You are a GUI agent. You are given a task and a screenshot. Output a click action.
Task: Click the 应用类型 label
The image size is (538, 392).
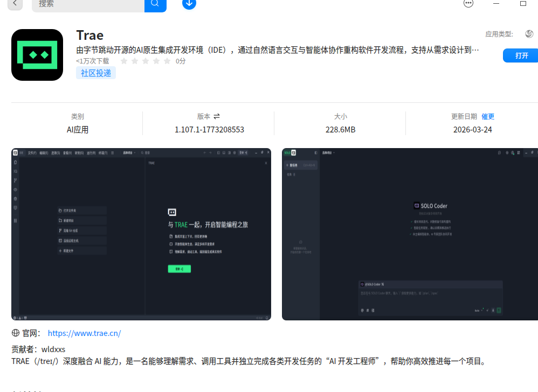pyautogui.click(x=499, y=34)
